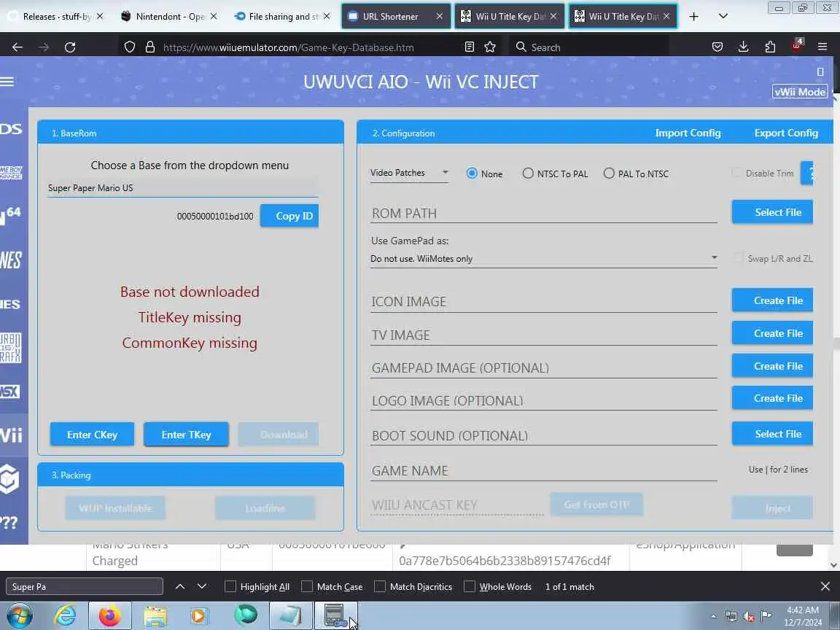Open the browser downloads panel
The width and height of the screenshot is (840, 630).
tap(744, 47)
